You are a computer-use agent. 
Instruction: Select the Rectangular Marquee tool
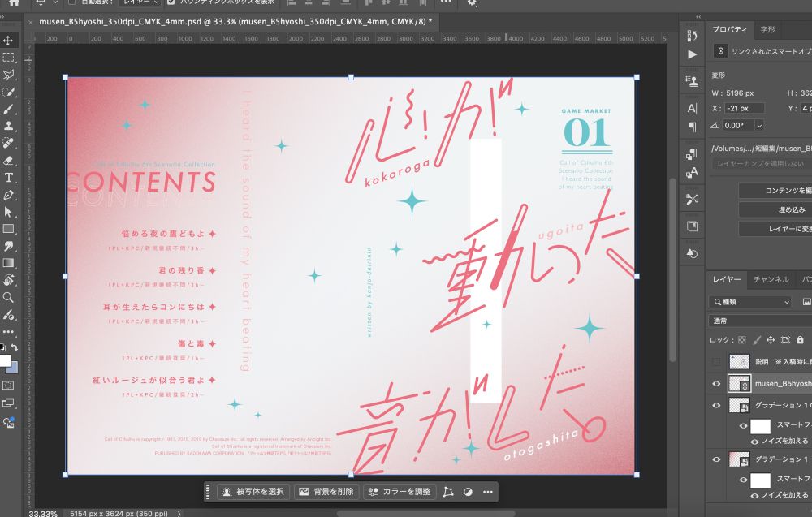click(x=8, y=58)
